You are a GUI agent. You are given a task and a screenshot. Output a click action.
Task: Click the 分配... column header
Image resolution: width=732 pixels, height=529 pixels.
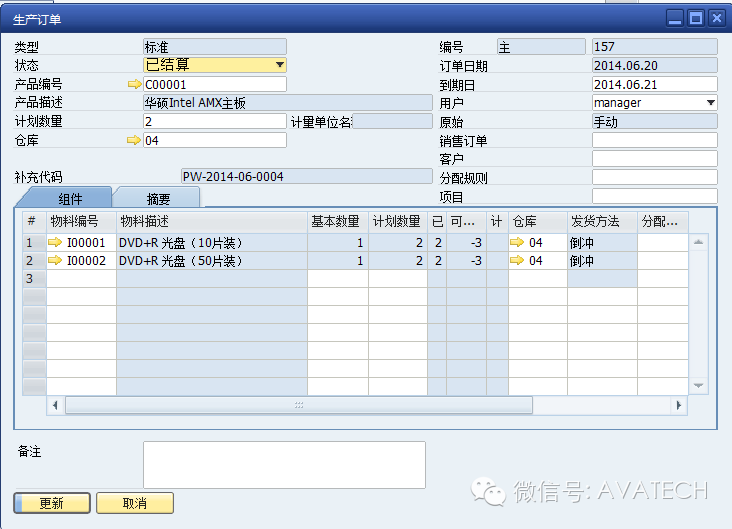coord(663,221)
